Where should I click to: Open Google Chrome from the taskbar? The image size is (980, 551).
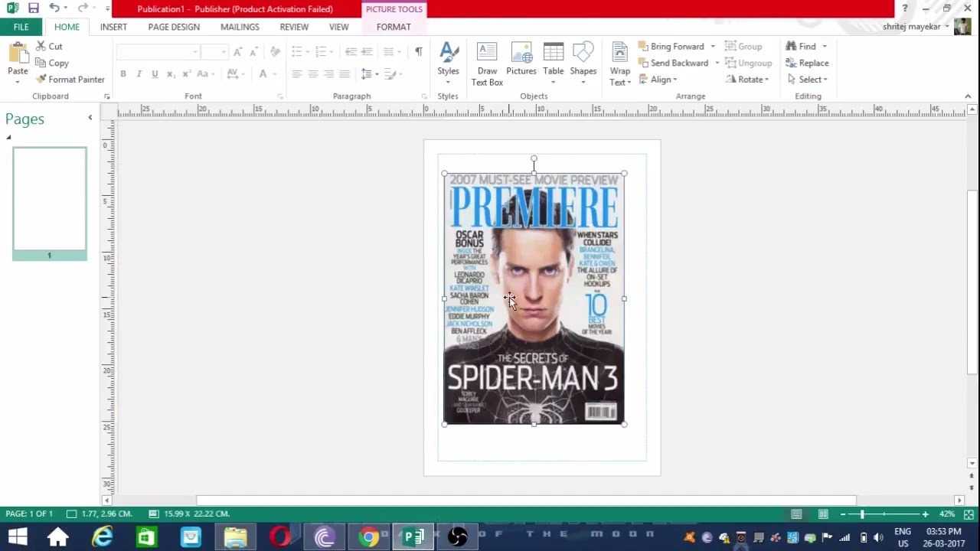(369, 537)
